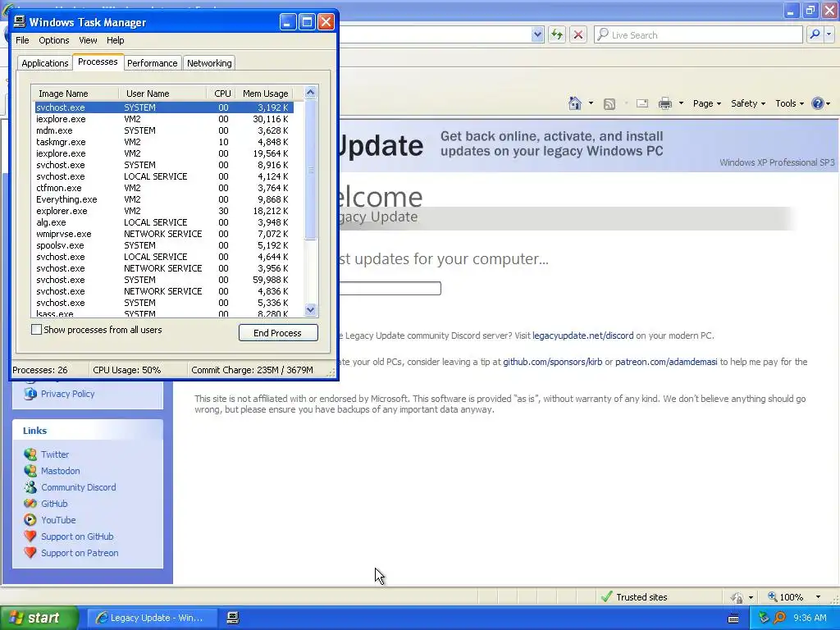Click the Community Discord people icon
The image size is (840, 630).
pyautogui.click(x=30, y=487)
